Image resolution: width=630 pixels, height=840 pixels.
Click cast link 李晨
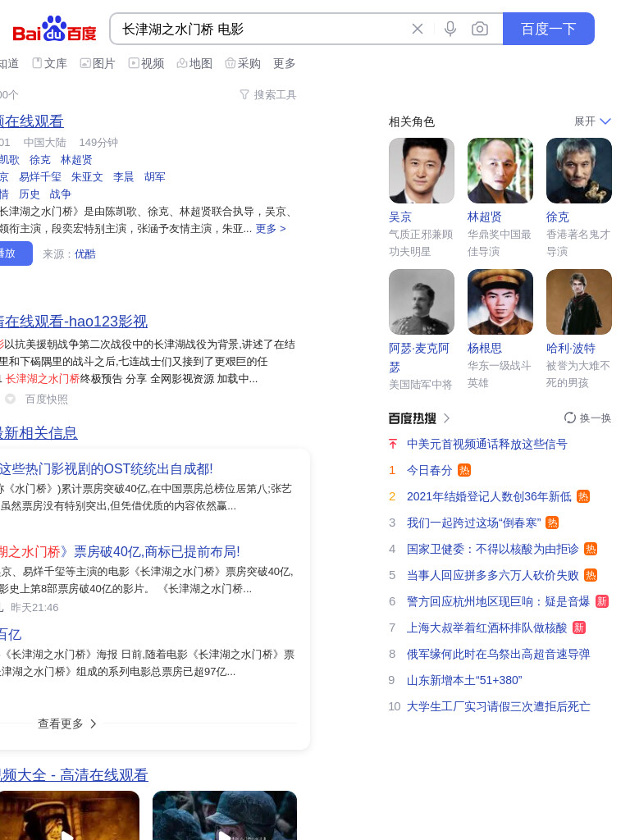tap(123, 177)
